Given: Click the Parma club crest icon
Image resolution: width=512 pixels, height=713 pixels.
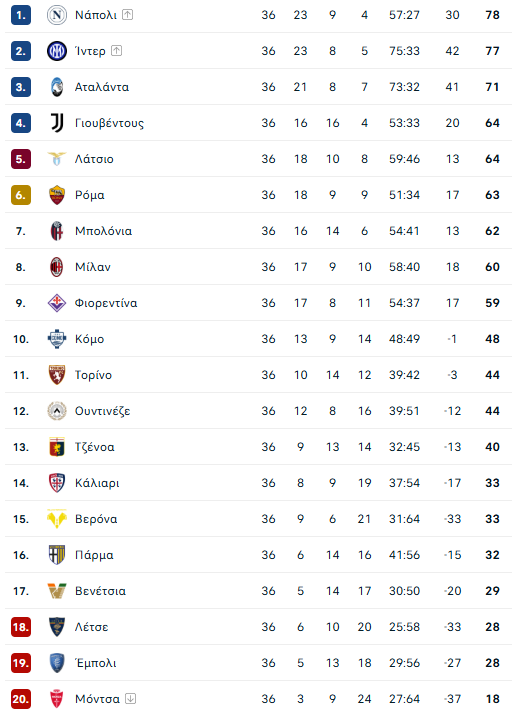Looking at the screenshot, I should click(x=57, y=555).
